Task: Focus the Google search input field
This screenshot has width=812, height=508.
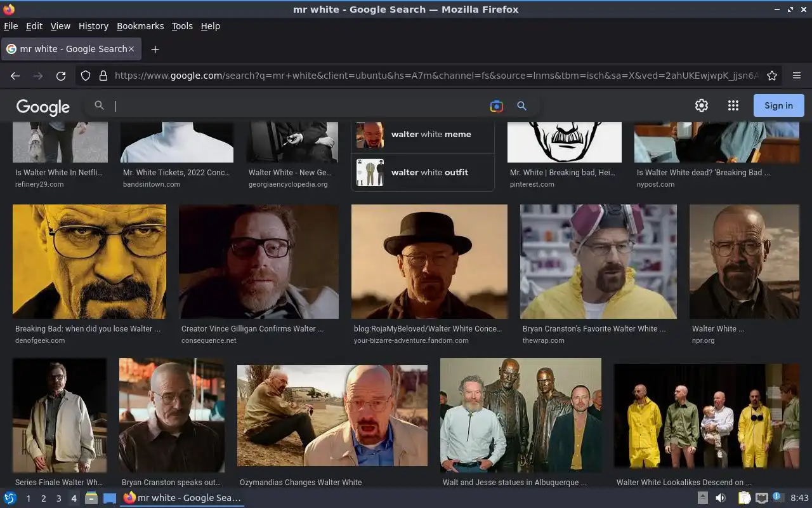Action: click(x=298, y=106)
